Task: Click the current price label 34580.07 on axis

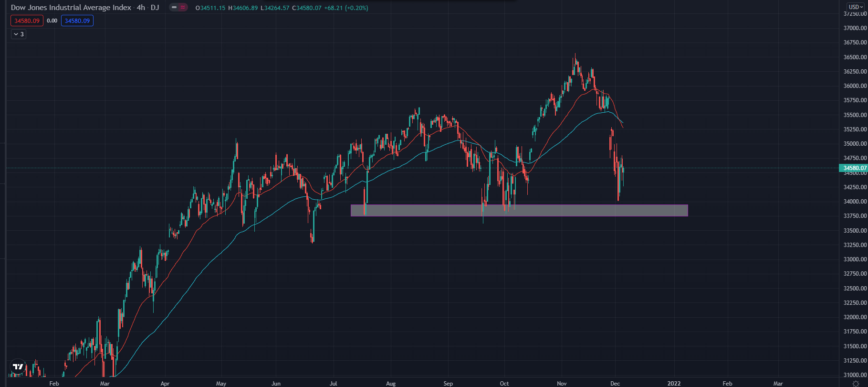Action: [x=853, y=168]
